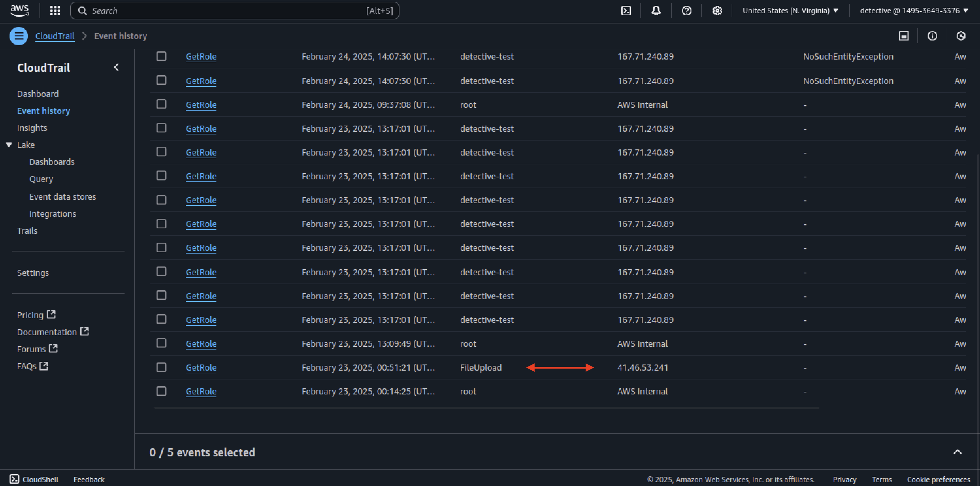
Task: Open the Lake Query page
Action: coord(41,179)
